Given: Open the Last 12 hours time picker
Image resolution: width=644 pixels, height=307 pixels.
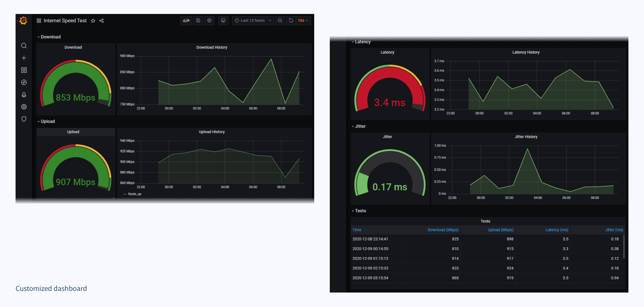Looking at the screenshot, I should [x=253, y=20].
